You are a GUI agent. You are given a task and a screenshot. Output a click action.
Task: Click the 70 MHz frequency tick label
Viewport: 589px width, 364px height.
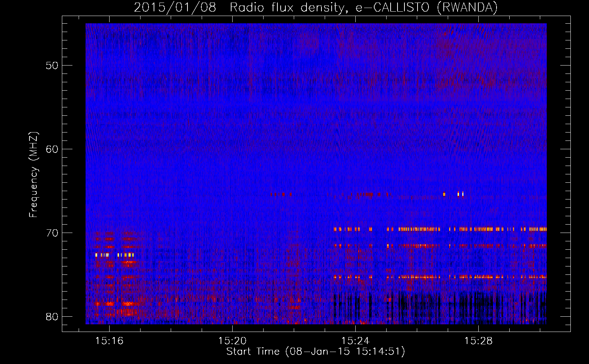pyautogui.click(x=52, y=233)
